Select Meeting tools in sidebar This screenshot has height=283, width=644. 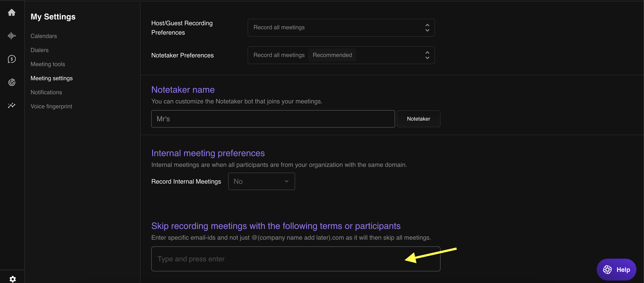[x=48, y=64]
